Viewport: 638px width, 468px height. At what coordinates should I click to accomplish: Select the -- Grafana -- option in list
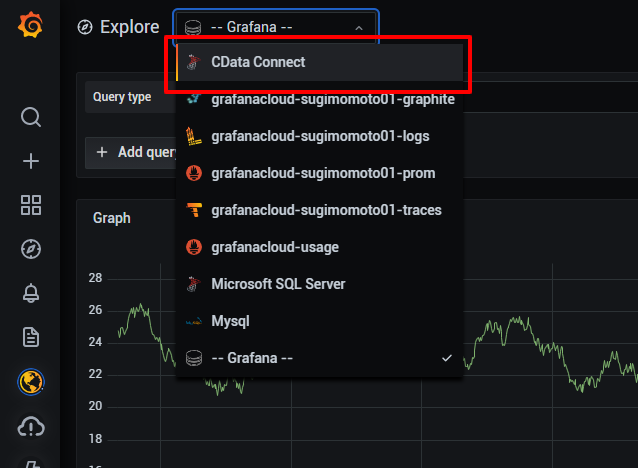[x=319, y=358]
